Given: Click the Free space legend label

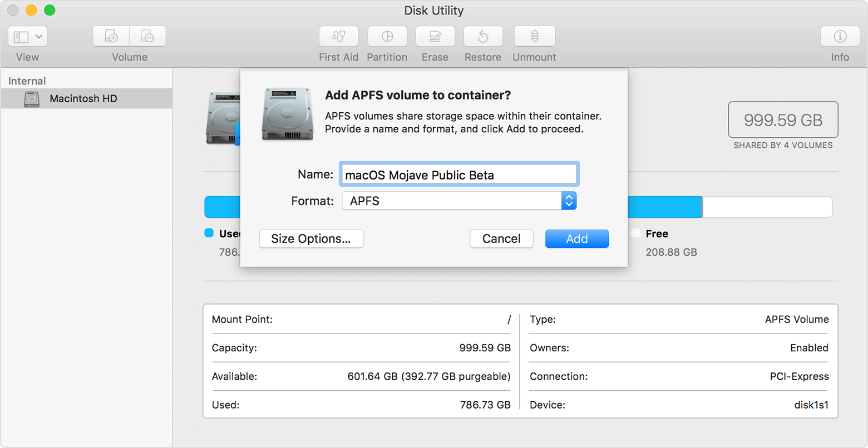Looking at the screenshot, I should pos(657,233).
